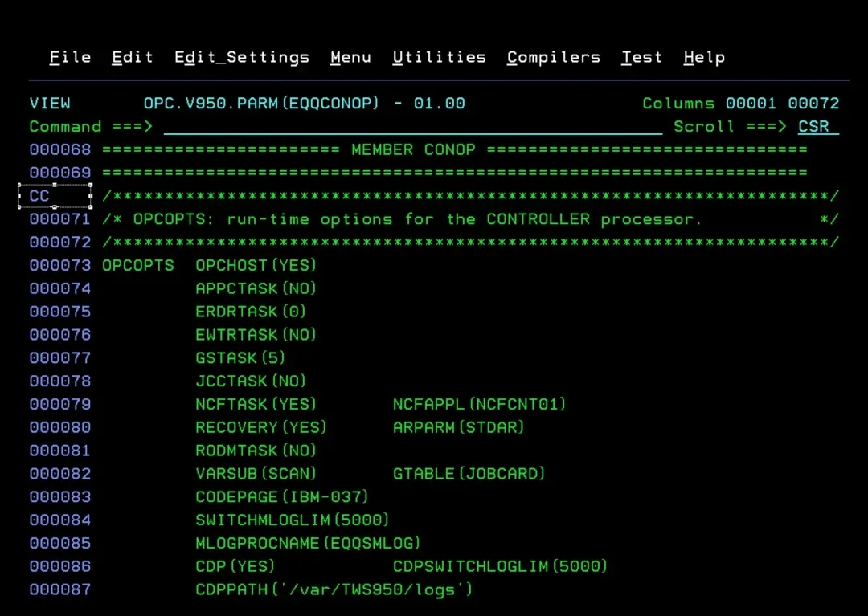Click ERDRTASK(0) parameter
Viewport: 868px width, 616px height.
tap(251, 312)
